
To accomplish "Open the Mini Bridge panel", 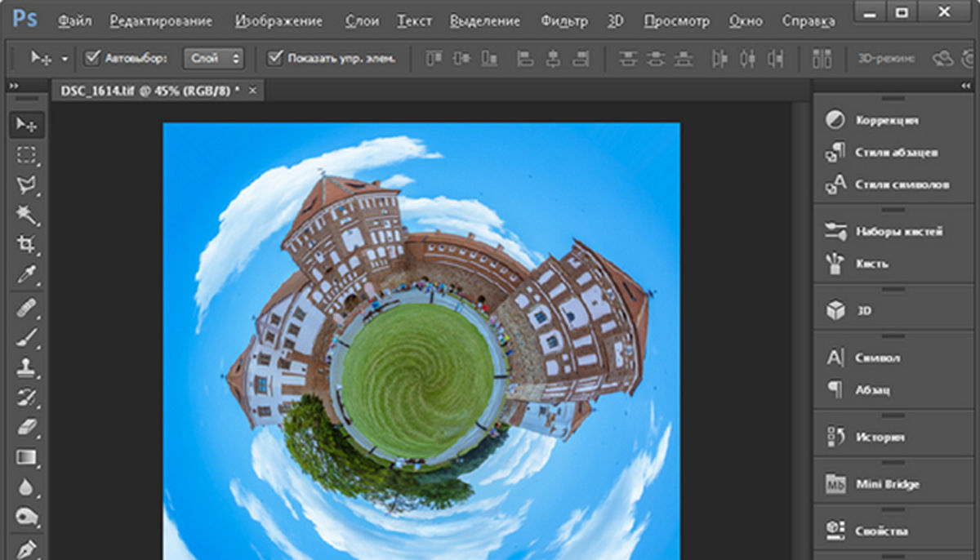I will pos(887,484).
